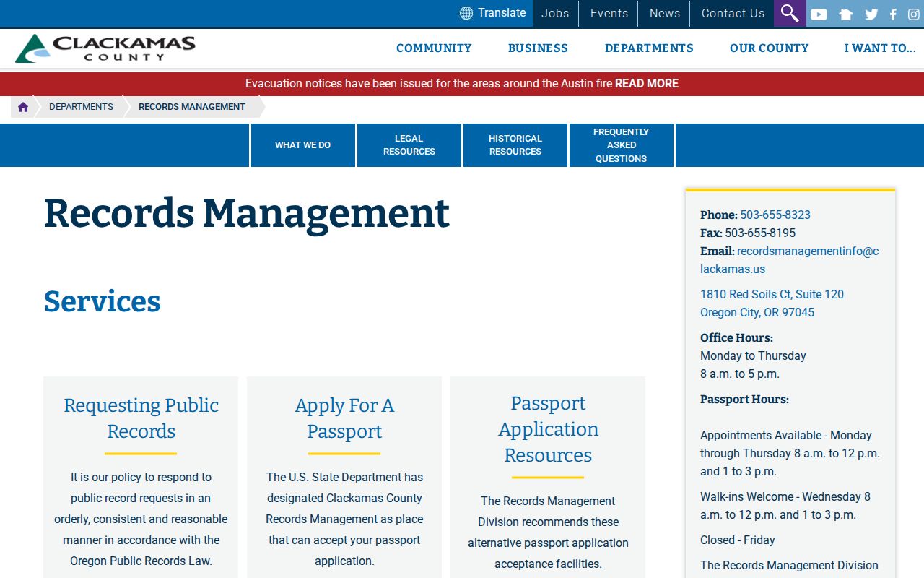Open the Instagram icon

click(x=914, y=14)
